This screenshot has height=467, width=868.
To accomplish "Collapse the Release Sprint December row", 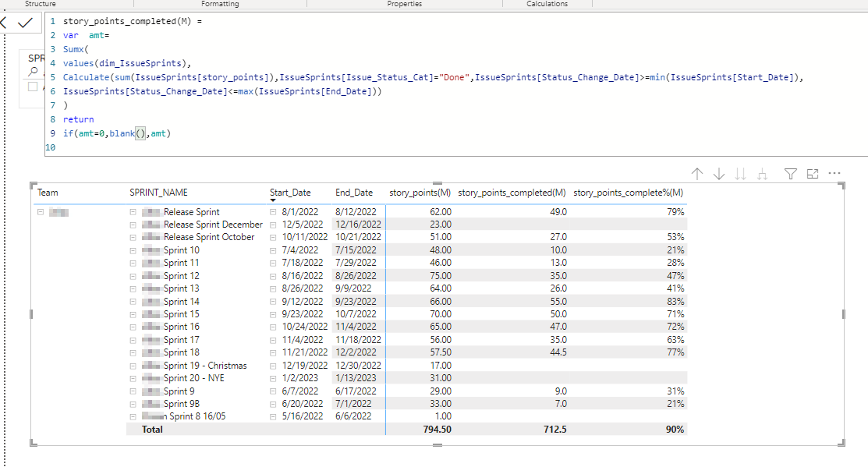I will click(x=133, y=225).
